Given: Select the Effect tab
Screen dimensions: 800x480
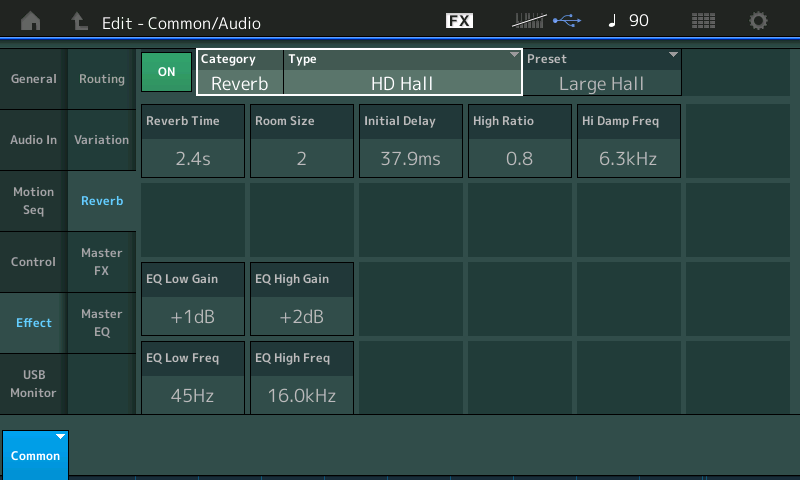Looking at the screenshot, I should (x=34, y=322).
